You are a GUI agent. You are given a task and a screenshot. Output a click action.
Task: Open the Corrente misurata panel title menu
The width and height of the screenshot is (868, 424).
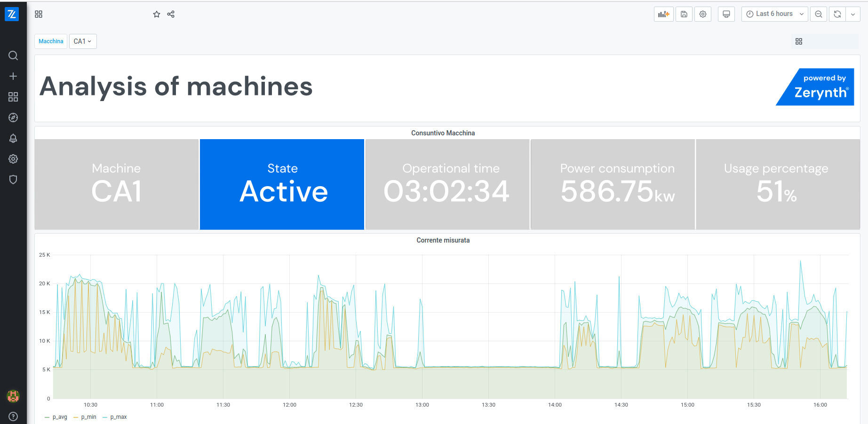tap(442, 240)
